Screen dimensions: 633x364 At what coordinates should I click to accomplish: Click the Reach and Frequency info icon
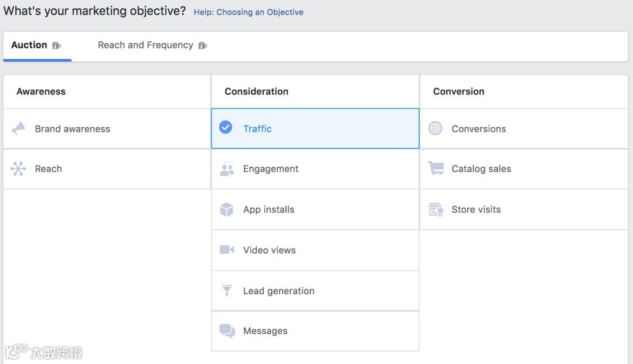[202, 46]
